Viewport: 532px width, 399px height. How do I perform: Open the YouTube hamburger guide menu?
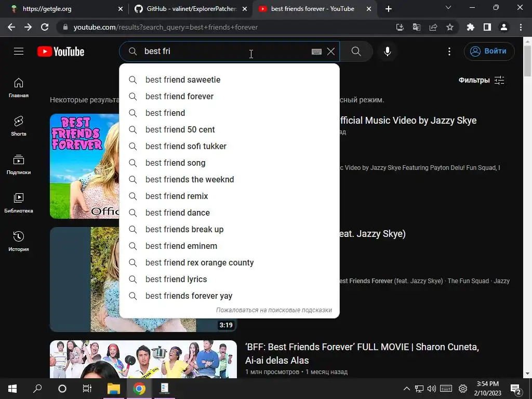pyautogui.click(x=19, y=51)
